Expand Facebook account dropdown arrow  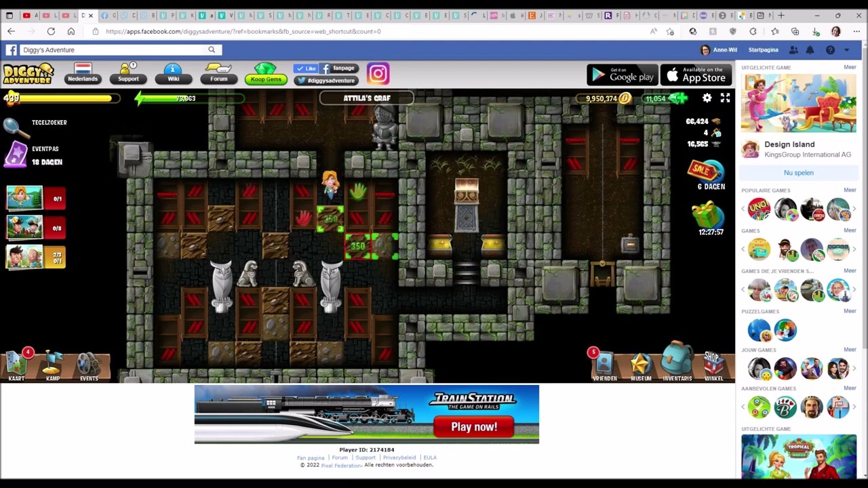846,49
